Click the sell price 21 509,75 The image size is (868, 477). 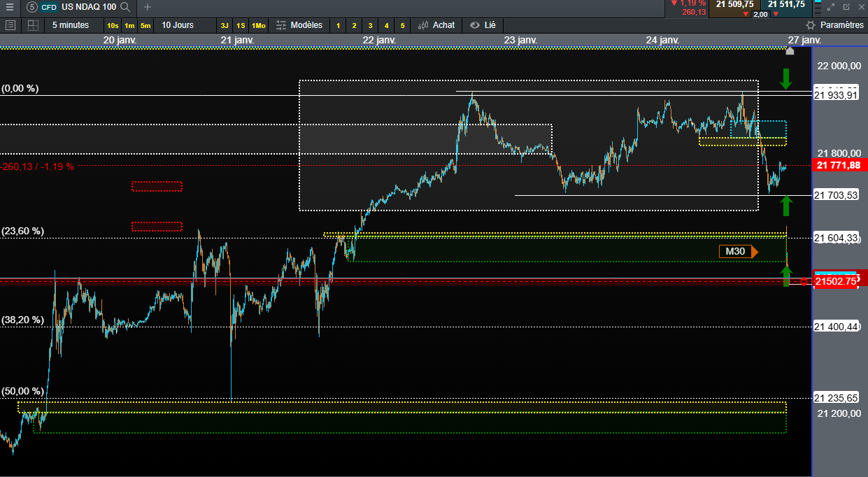click(x=734, y=4)
